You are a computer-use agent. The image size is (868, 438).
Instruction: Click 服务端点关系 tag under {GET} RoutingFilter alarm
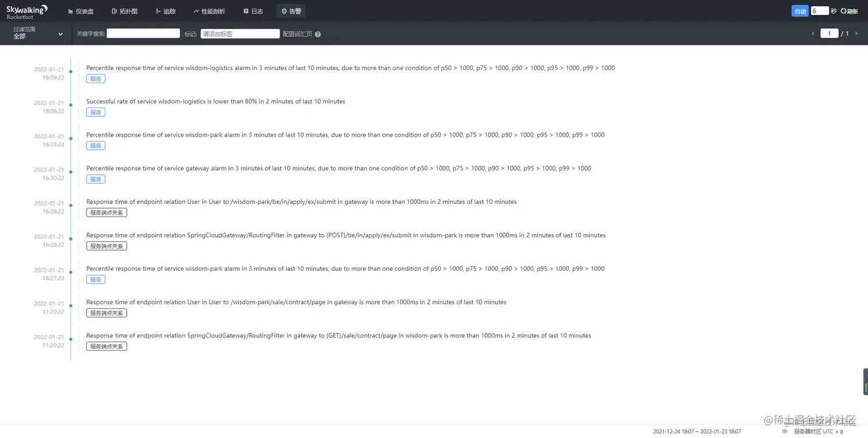(x=107, y=346)
